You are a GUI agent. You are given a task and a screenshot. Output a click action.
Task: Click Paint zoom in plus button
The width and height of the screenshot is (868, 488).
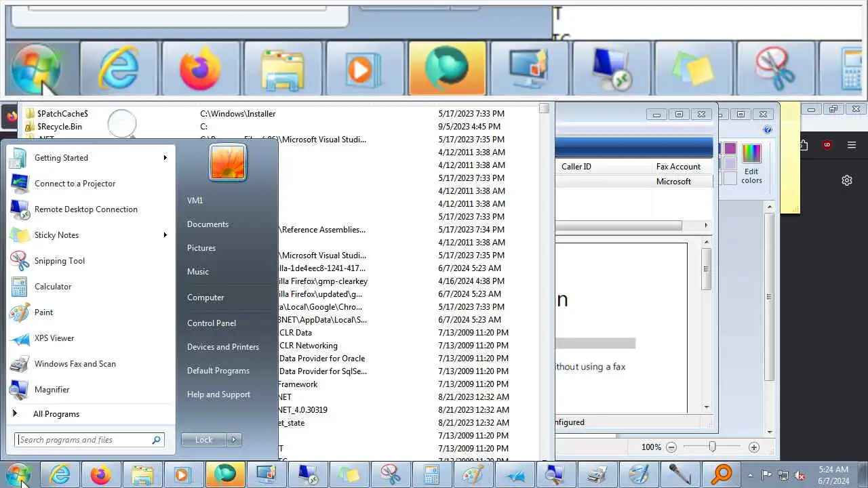[754, 447]
